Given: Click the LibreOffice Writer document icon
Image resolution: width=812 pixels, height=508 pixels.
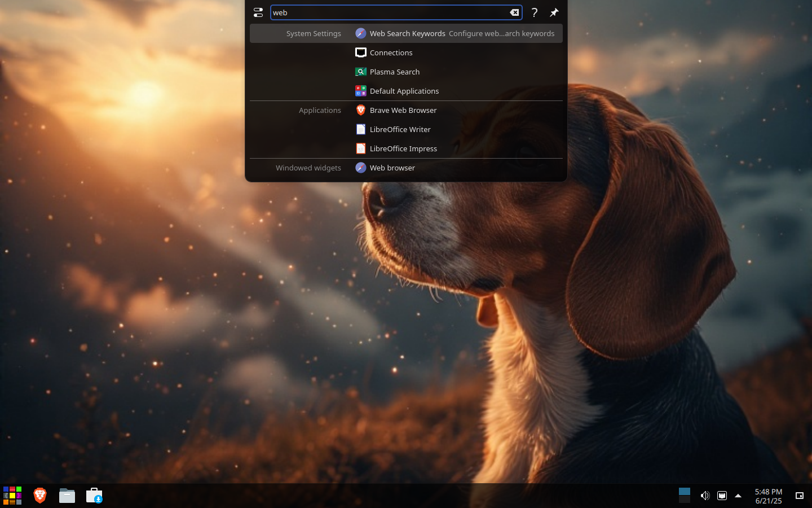Looking at the screenshot, I should coord(361,129).
